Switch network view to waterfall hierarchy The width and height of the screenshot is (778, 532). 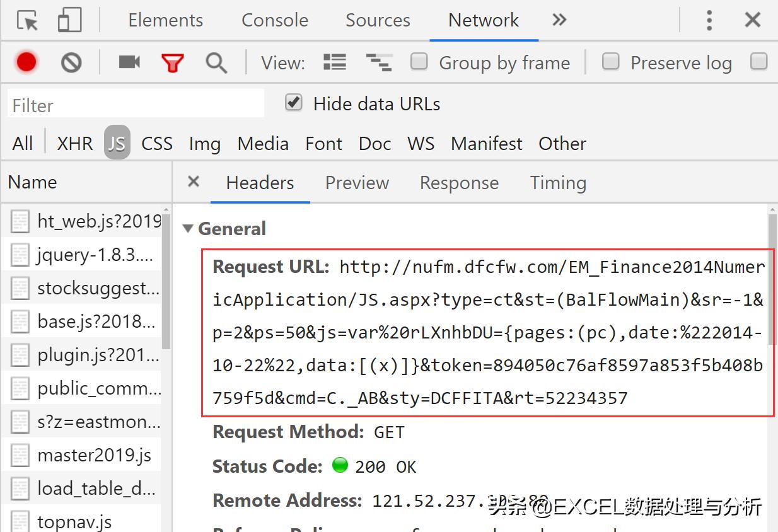click(x=379, y=62)
